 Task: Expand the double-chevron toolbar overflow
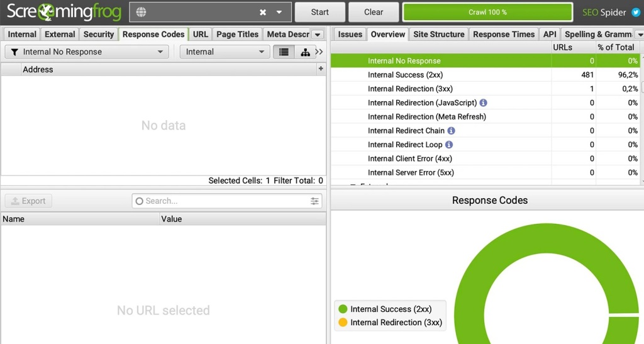click(319, 52)
